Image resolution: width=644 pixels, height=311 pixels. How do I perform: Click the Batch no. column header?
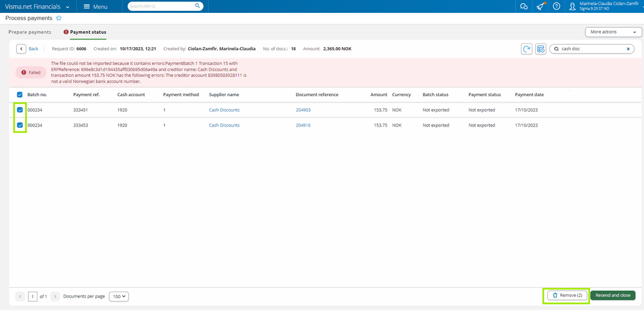(37, 94)
